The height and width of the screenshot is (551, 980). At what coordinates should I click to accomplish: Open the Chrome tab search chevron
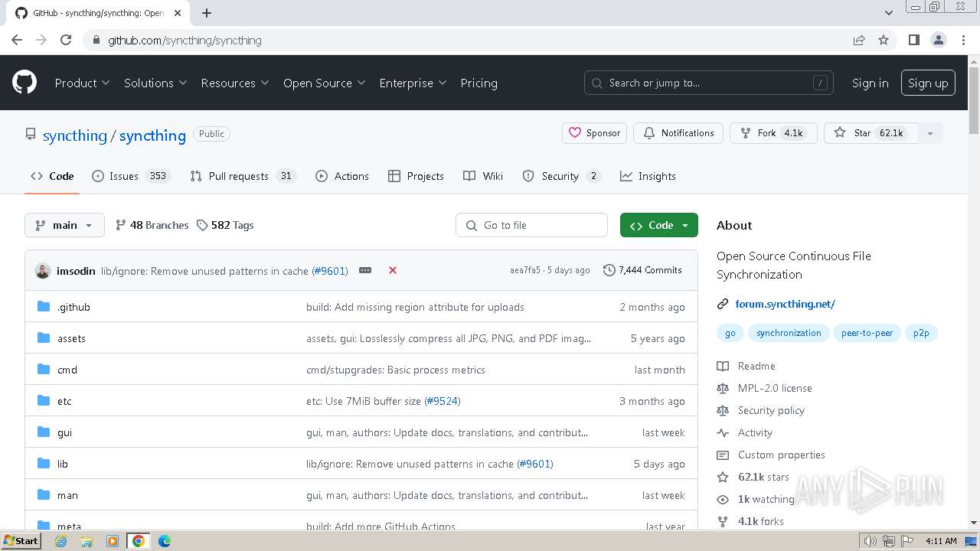[889, 13]
